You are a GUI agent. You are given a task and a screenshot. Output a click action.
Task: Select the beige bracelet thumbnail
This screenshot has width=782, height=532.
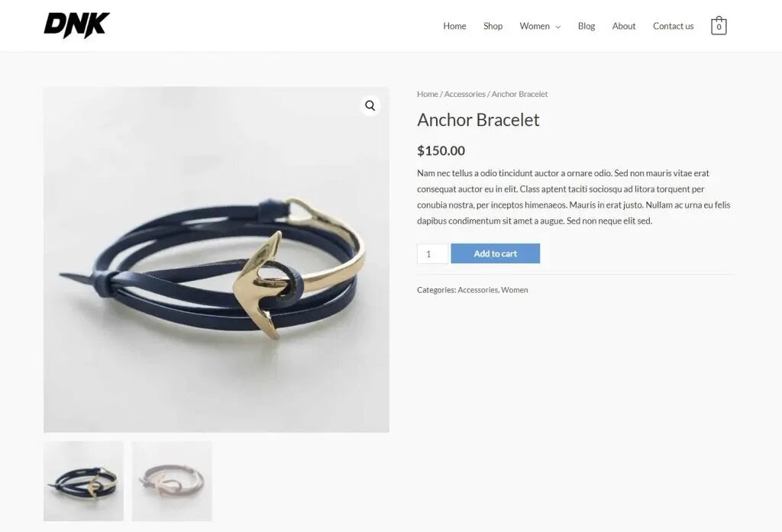[172, 481]
